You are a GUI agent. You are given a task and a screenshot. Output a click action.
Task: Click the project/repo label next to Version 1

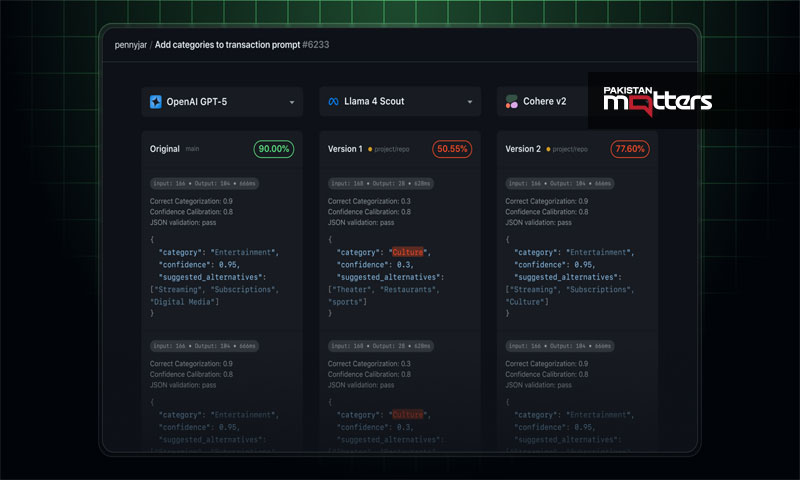(x=392, y=149)
